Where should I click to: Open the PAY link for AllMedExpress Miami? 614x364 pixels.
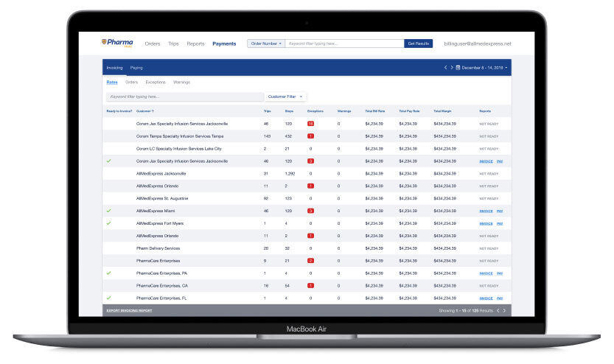pos(500,211)
